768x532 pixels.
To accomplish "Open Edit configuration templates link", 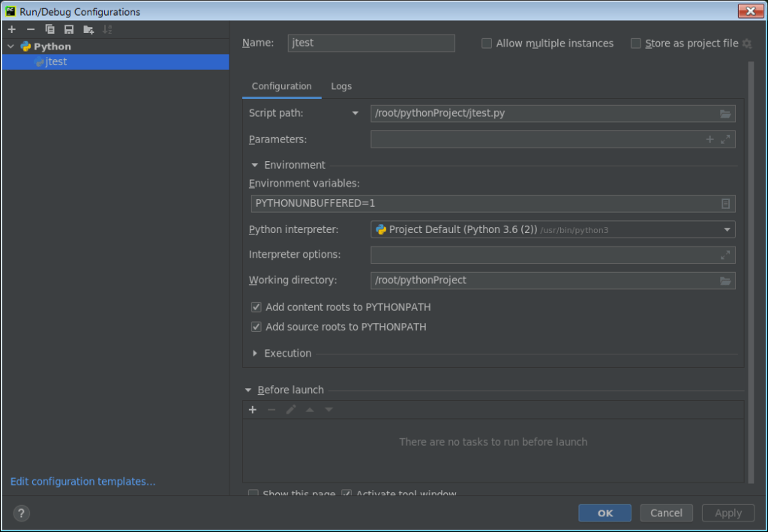I will click(x=83, y=482).
